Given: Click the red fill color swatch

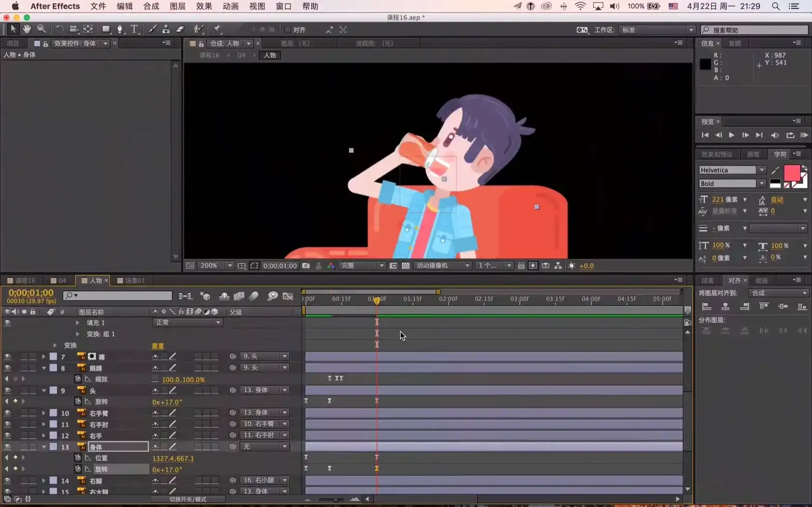Looking at the screenshot, I should (x=791, y=172).
